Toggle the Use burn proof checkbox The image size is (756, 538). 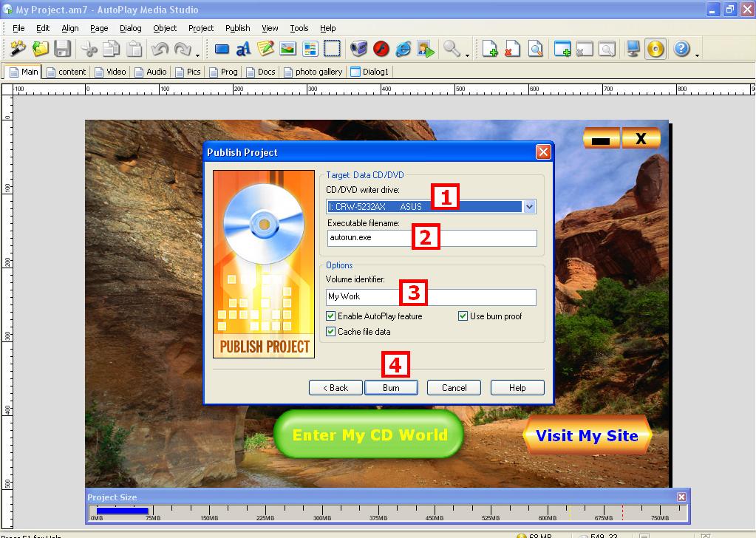463,316
